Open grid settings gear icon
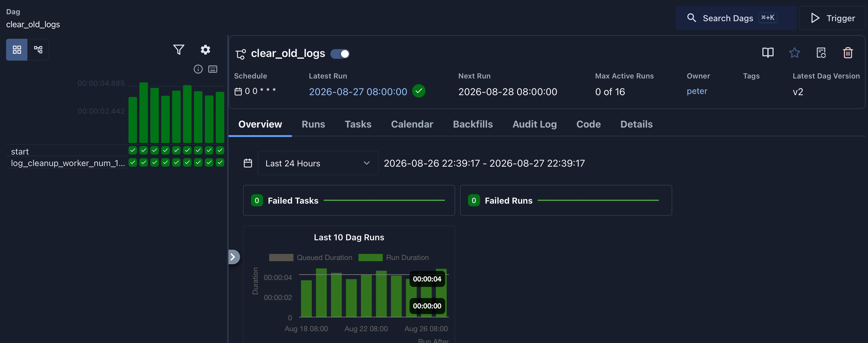 tap(205, 49)
